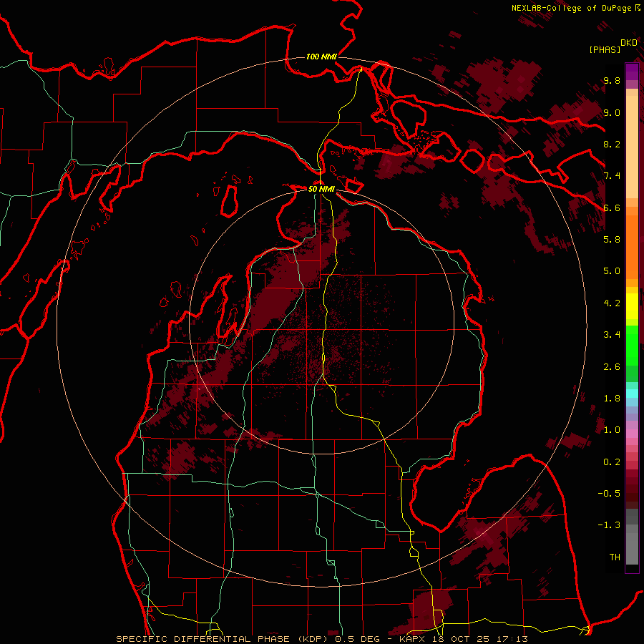
Task: Click the 4.2 value on the legend
Action: click(612, 303)
